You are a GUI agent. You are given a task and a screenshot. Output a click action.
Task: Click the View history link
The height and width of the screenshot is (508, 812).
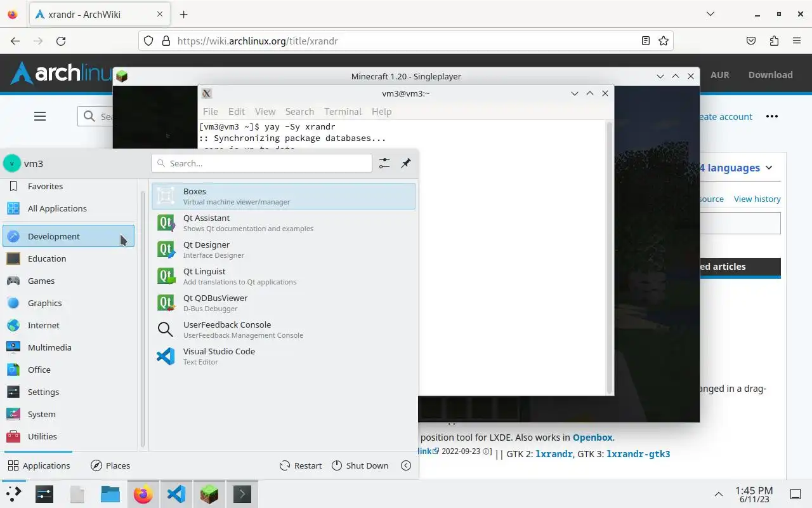757,199
